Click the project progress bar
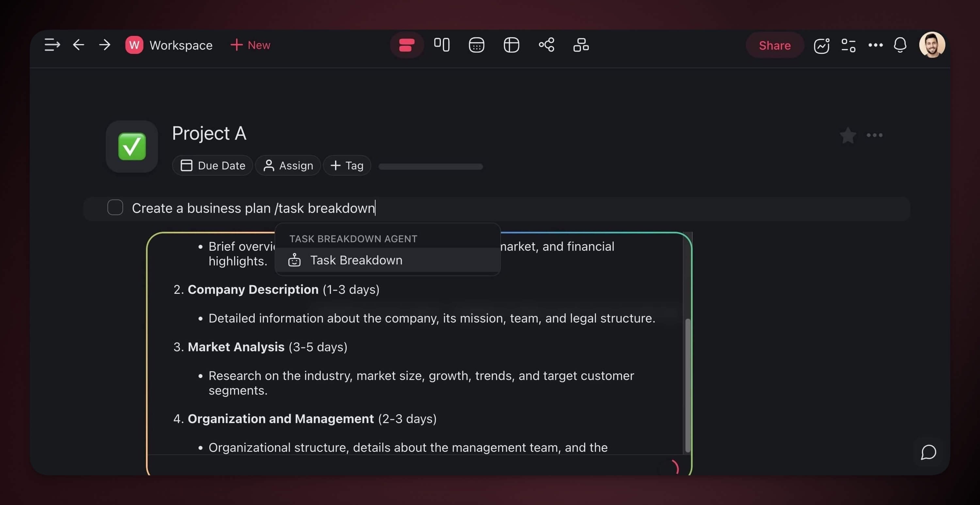The image size is (980, 505). click(x=430, y=166)
